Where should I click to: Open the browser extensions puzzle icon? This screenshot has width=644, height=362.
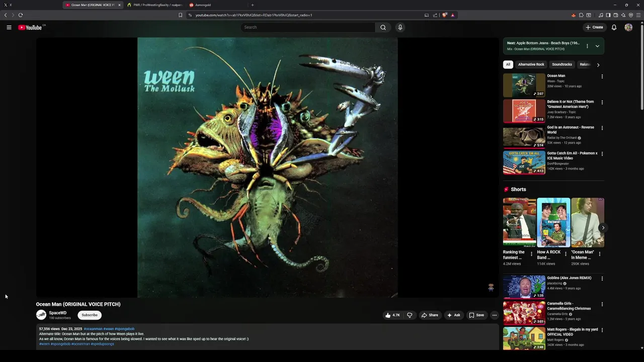[581, 15]
